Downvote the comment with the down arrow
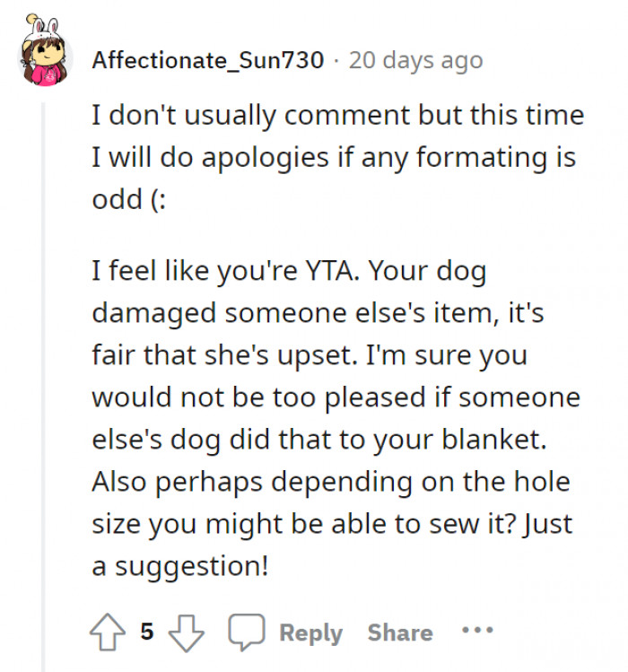Image resolution: width=628 pixels, height=672 pixels. 187,632
